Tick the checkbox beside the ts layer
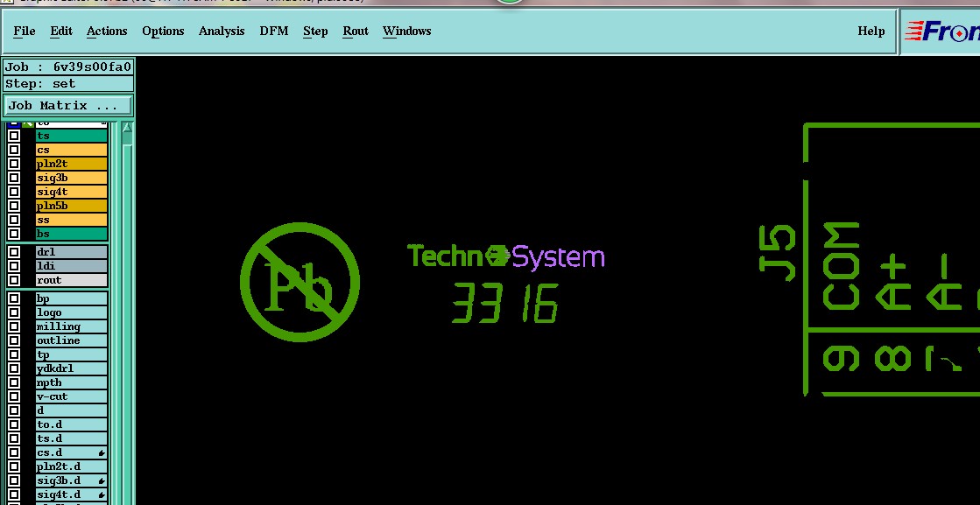 coord(14,136)
